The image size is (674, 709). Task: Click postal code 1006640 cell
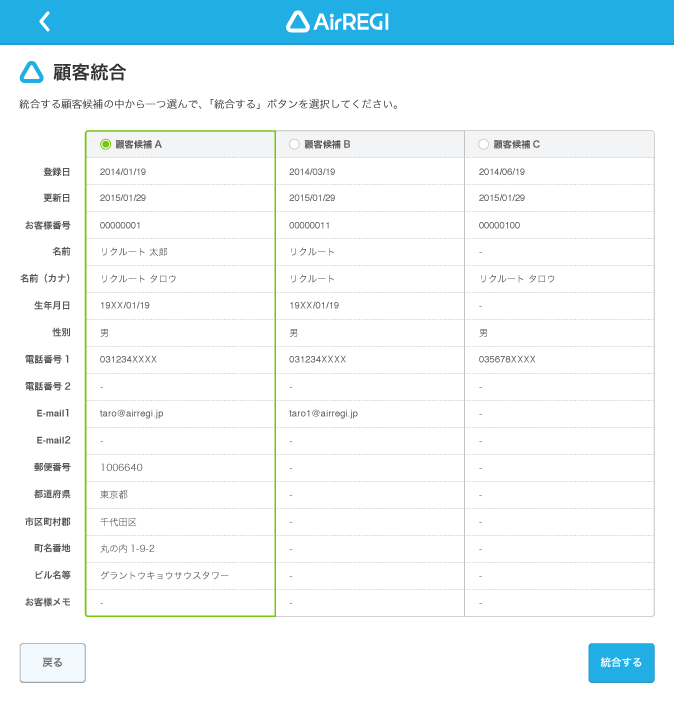point(121,467)
